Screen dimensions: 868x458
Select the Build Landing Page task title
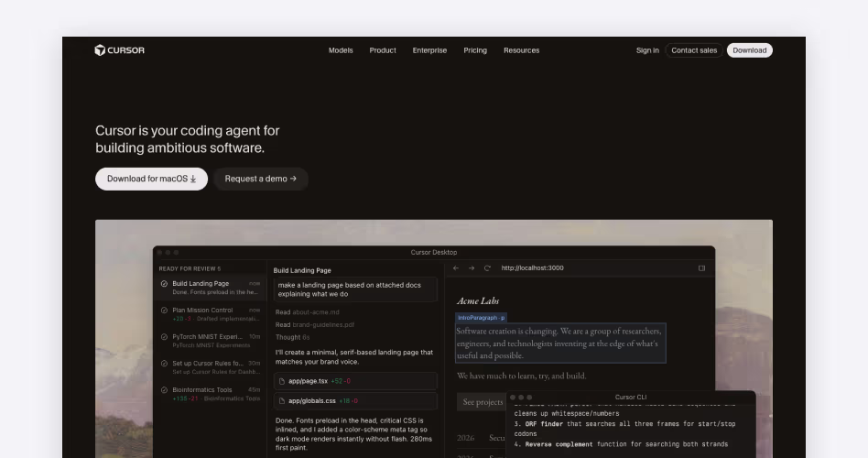pos(201,284)
